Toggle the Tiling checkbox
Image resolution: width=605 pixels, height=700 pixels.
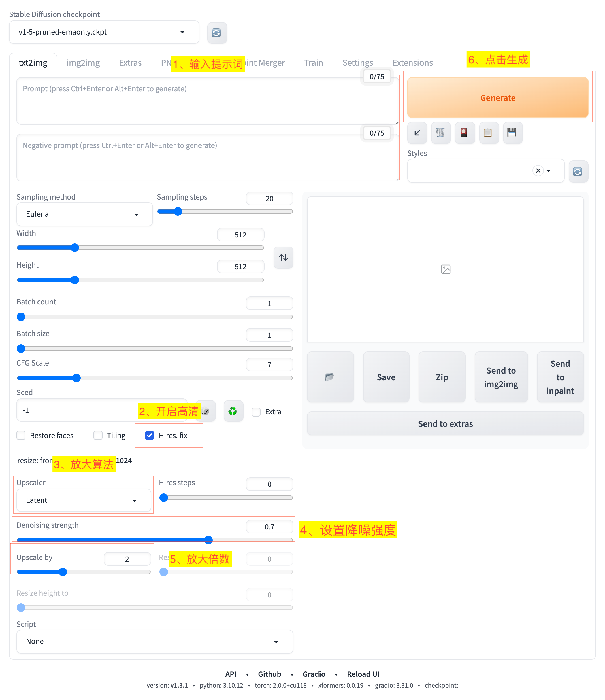coord(98,435)
